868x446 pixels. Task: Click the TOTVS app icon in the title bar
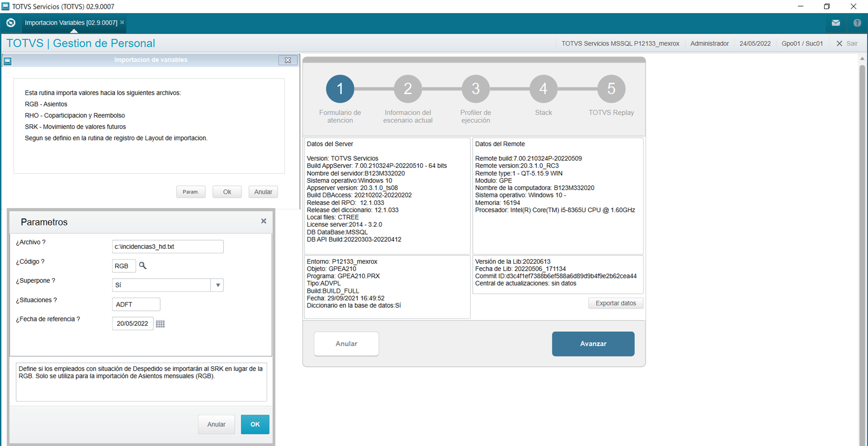[5, 6]
